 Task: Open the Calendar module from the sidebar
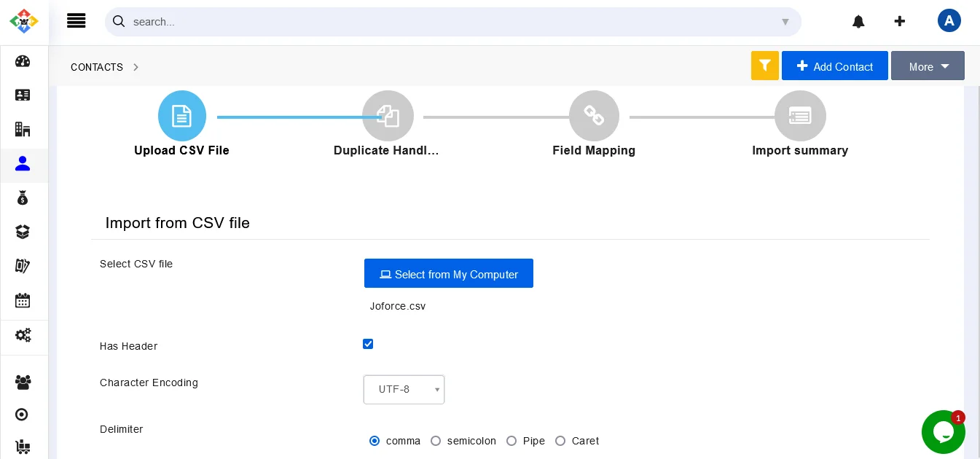23,300
